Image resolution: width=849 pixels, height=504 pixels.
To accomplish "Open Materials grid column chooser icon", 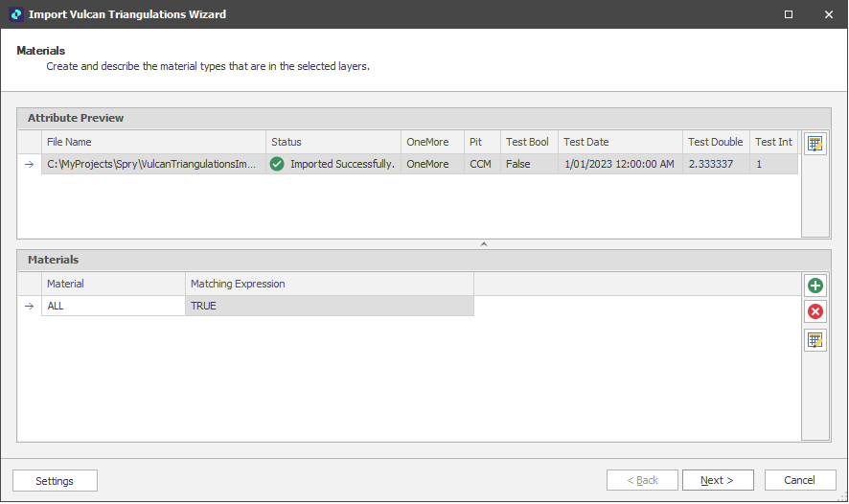I will (815, 340).
